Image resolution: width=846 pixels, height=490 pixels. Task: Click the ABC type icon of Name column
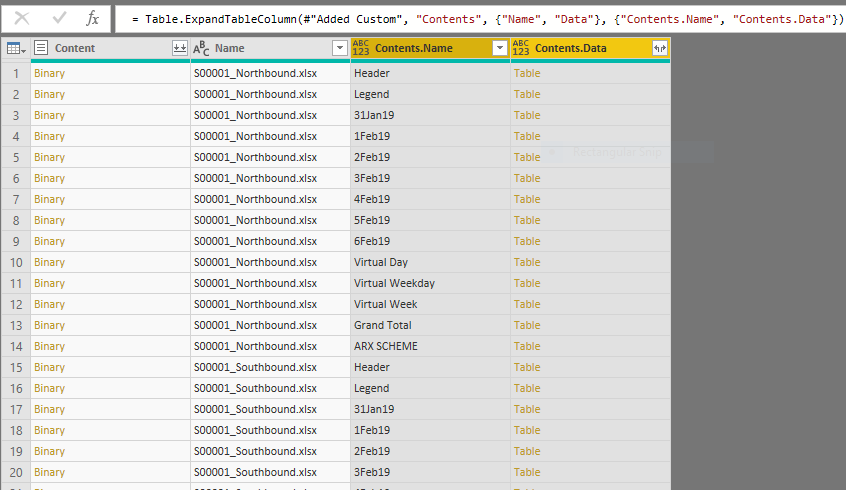pos(201,49)
